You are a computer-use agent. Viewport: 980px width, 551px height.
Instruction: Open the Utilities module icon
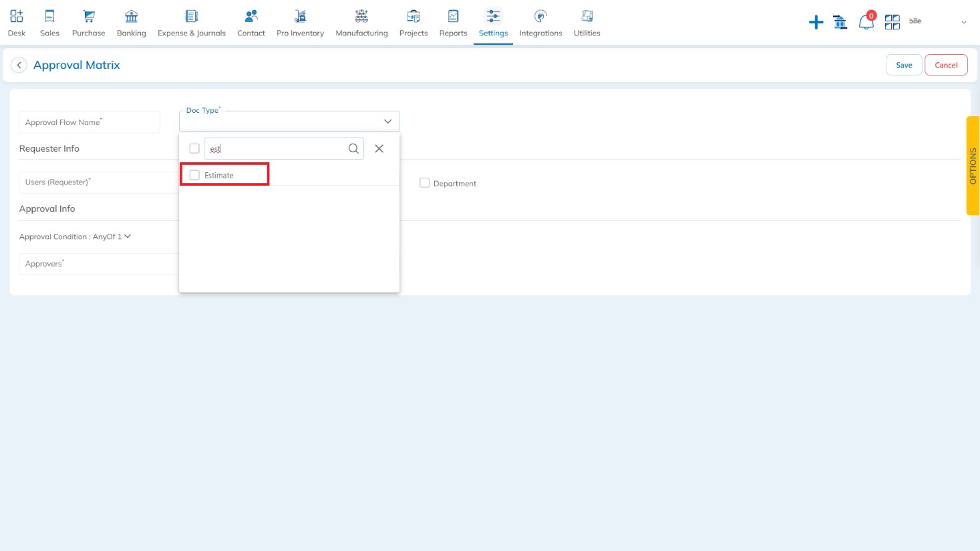(x=587, y=16)
